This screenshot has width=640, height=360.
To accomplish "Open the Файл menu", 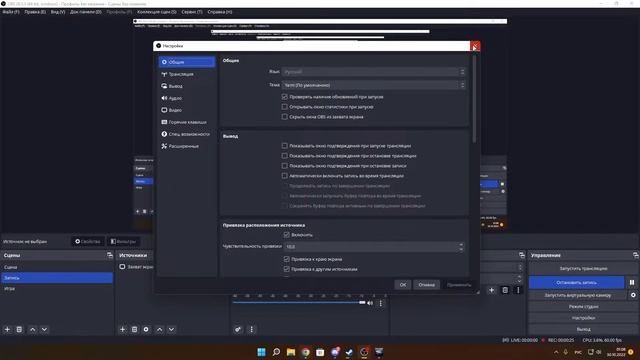I will click(x=11, y=12).
